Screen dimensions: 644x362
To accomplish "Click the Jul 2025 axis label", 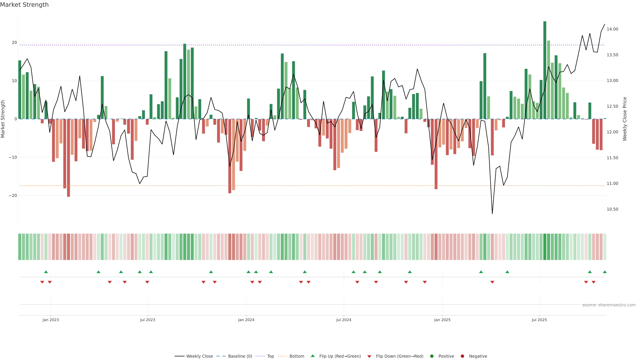I will click(539, 320).
